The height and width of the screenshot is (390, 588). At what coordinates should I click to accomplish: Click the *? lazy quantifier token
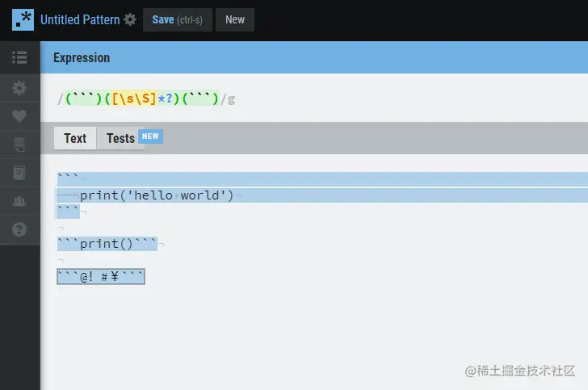coord(165,99)
